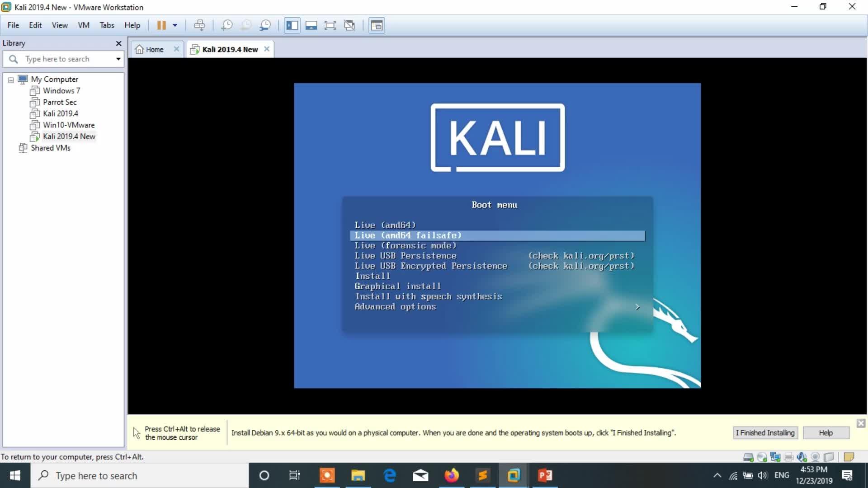868x488 pixels.
Task: Click the Send Ctrl+Alt+Del toolbar icon
Action: coord(199,25)
